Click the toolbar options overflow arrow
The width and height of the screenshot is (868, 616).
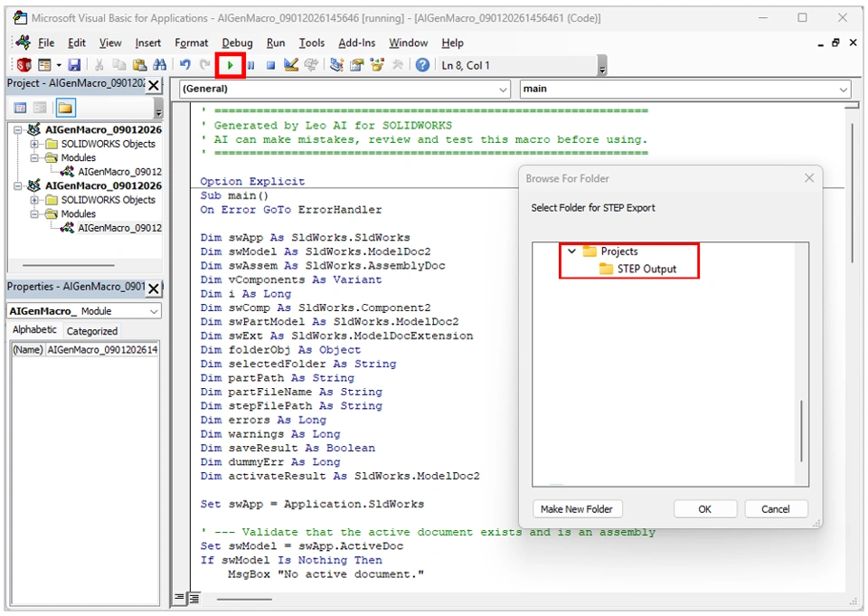pyautogui.click(x=602, y=66)
